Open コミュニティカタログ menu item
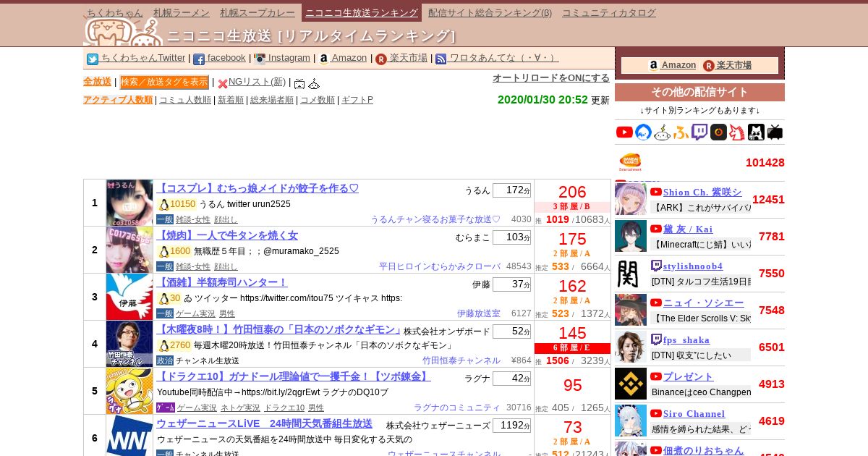This screenshot has height=456, width=868. coord(609,13)
